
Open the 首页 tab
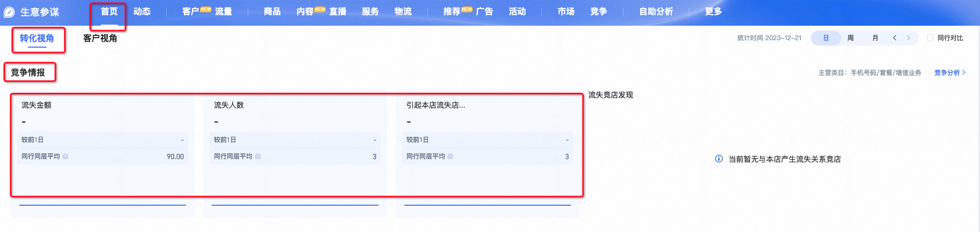click(x=109, y=12)
